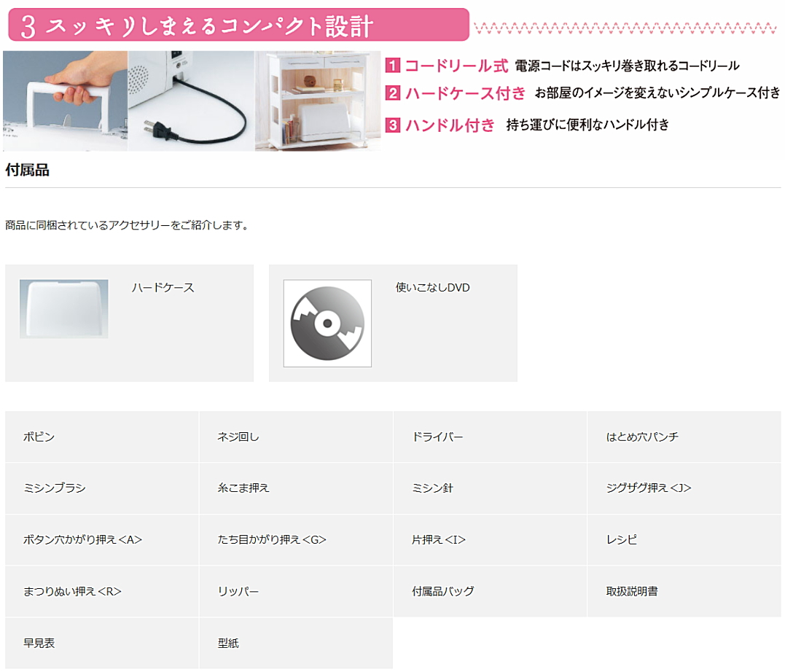
Task: Click the number 2 badge for ハードケース付き
Action: coord(392,93)
